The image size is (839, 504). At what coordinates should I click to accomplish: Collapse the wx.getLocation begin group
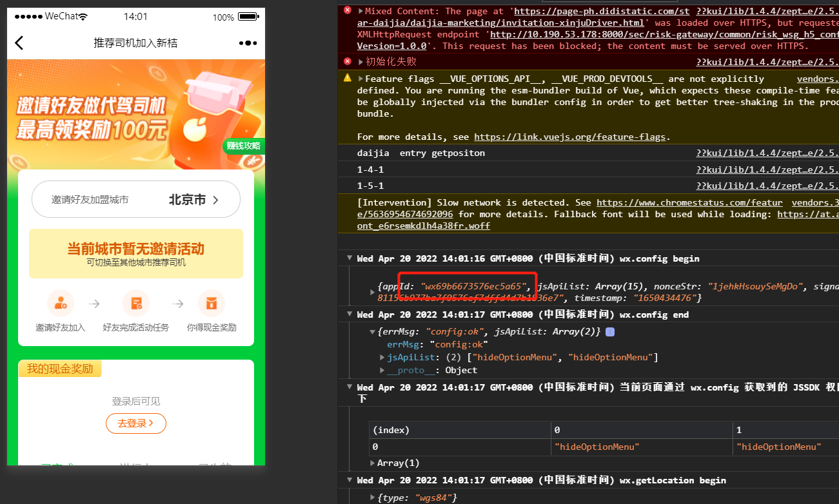350,480
